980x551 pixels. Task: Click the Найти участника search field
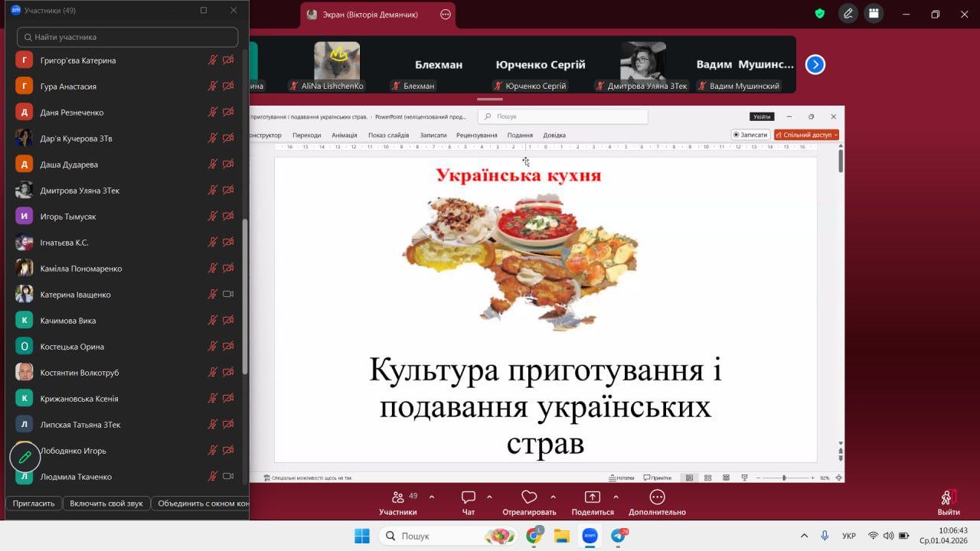point(128,37)
